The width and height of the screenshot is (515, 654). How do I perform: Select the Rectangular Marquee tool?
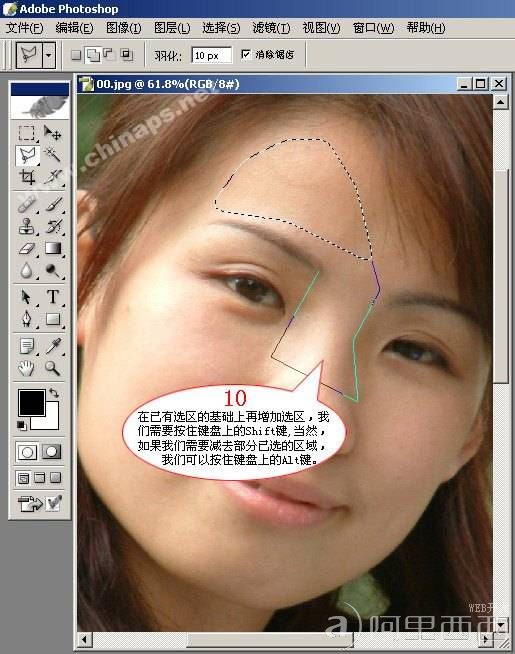click(x=27, y=133)
